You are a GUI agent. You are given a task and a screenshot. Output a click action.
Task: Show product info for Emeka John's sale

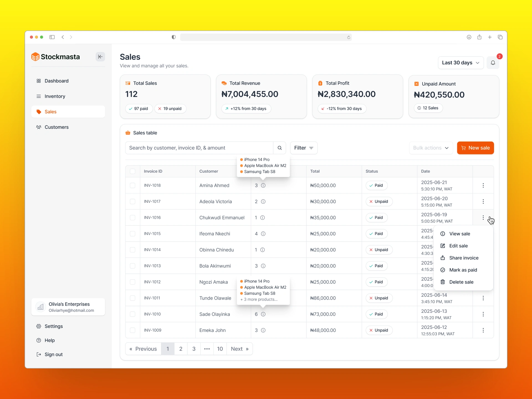pyautogui.click(x=263, y=330)
